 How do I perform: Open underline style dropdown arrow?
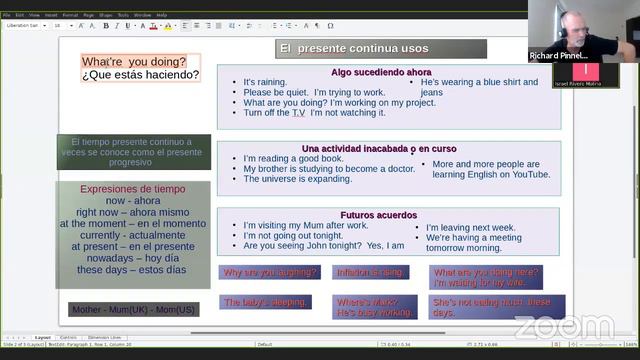(135, 26)
